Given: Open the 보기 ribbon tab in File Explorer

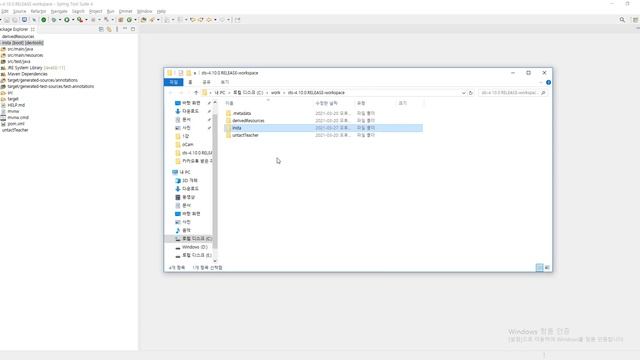Looking at the screenshot, I should coord(225,82).
